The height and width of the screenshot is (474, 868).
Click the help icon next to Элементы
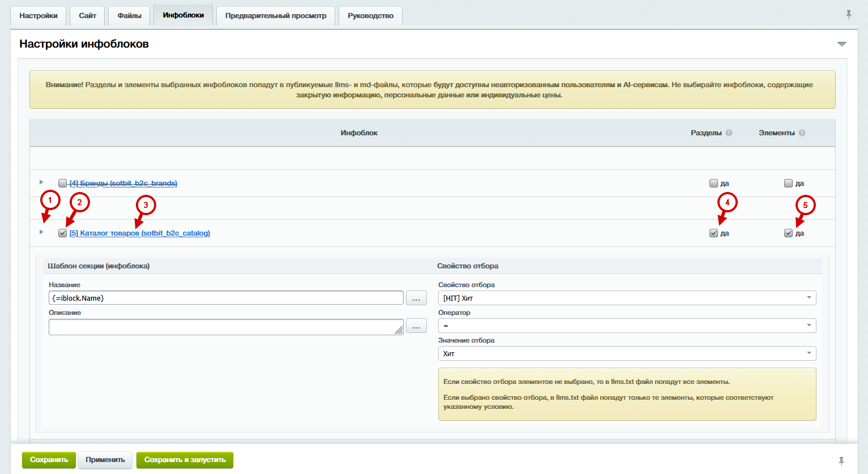pos(802,133)
